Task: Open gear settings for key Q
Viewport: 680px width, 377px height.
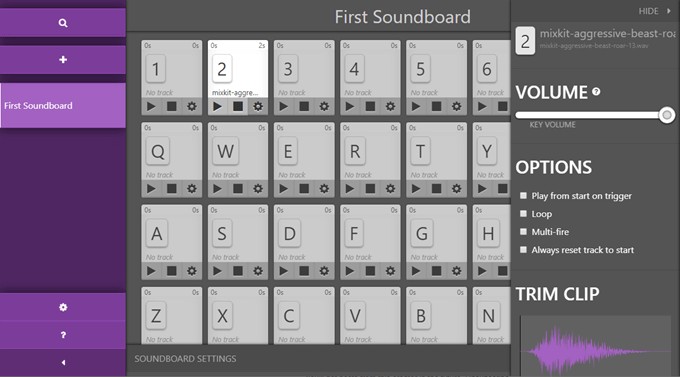Action: coord(192,189)
